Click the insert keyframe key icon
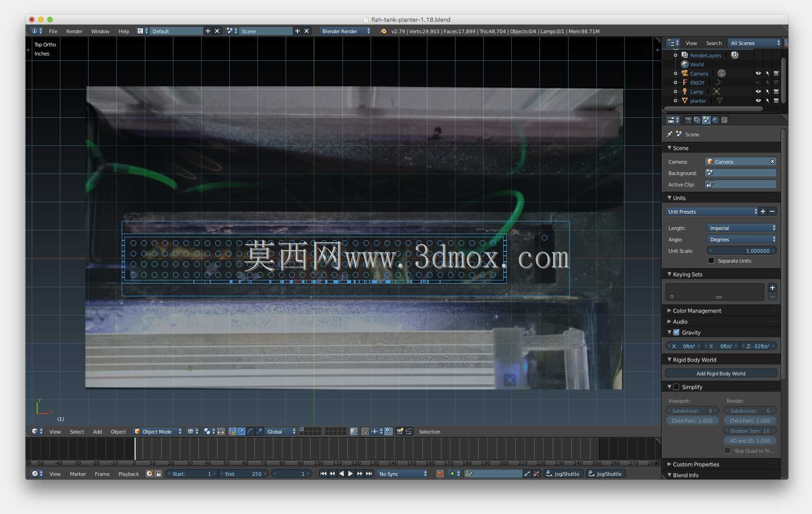 tap(527, 474)
